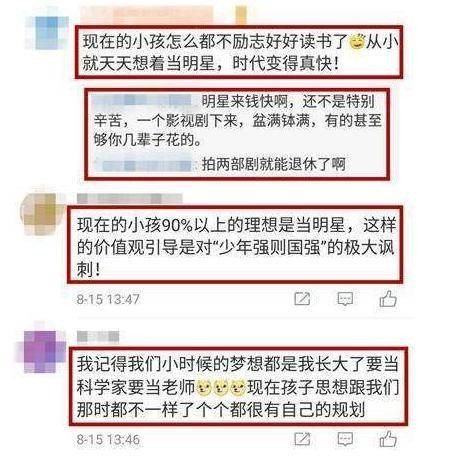
Task: Click the comment beginning 我记得我们小时候的梦想
Action: [x=238, y=387]
